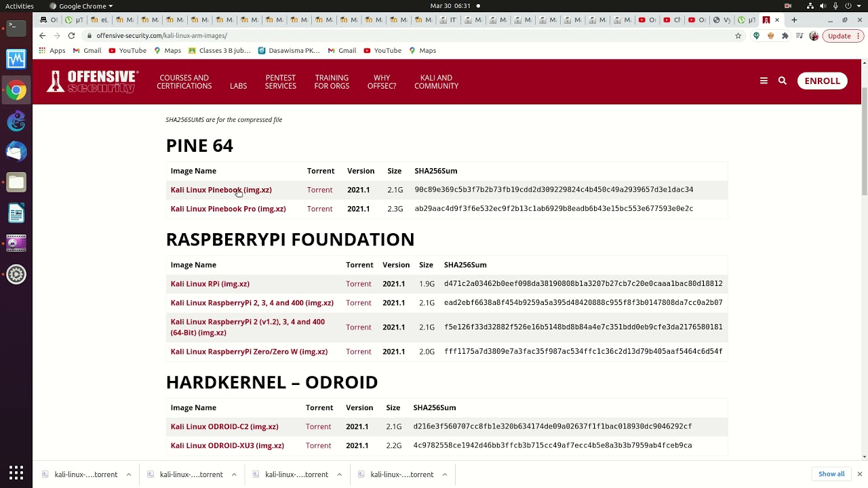
Task: Bookmark this page with the star
Action: pyautogui.click(x=738, y=36)
